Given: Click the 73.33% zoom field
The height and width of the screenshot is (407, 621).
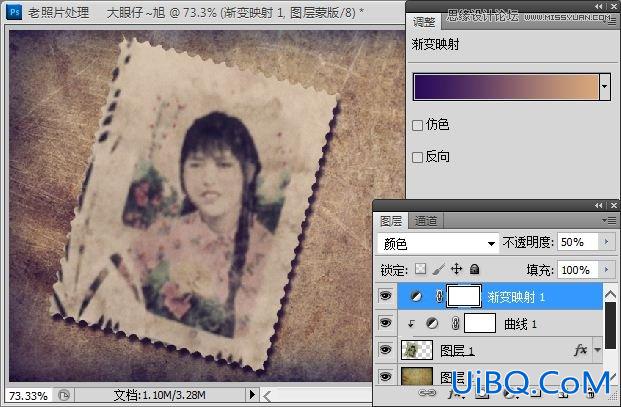Looking at the screenshot, I should point(28,396).
